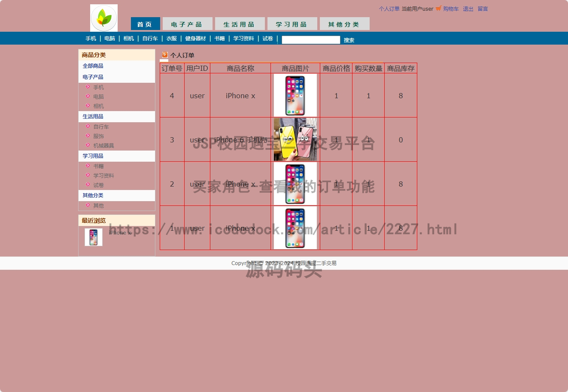Click product image of order 4

295,95
